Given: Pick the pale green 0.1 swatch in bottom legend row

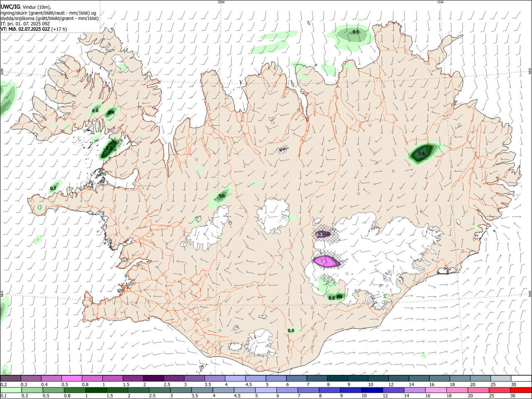Looking at the screenshot, I should point(10,390).
